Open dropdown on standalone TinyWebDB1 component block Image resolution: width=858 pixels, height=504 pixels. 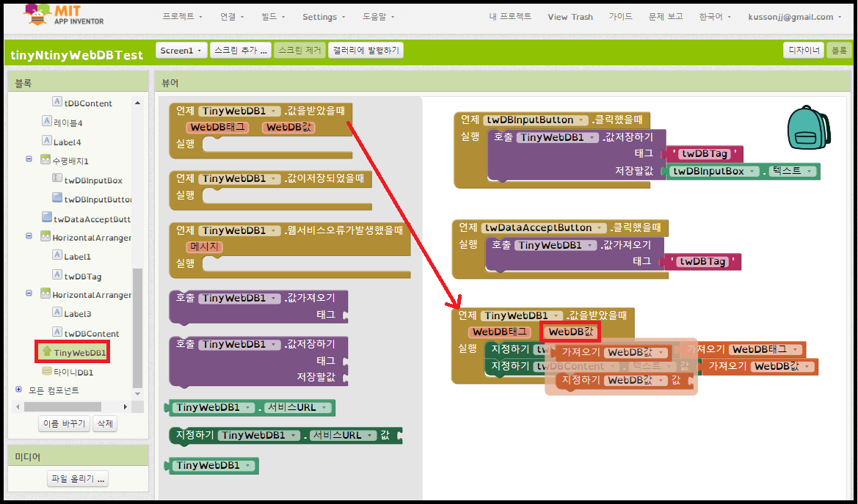point(214,466)
